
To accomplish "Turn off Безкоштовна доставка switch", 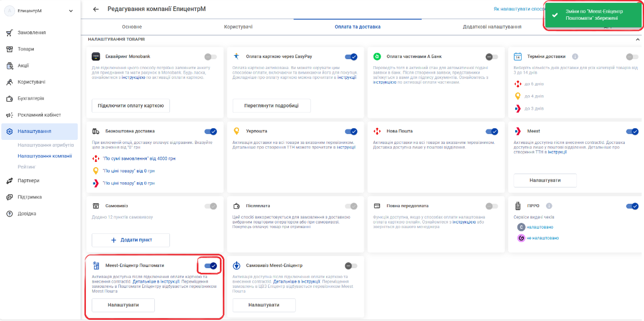I will click(210, 132).
